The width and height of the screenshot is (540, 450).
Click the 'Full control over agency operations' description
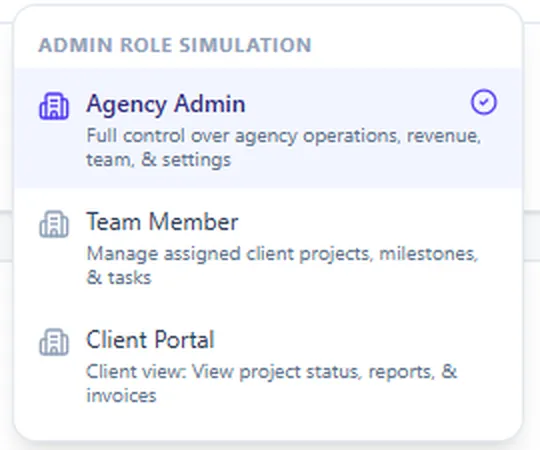pyautogui.click(x=283, y=147)
